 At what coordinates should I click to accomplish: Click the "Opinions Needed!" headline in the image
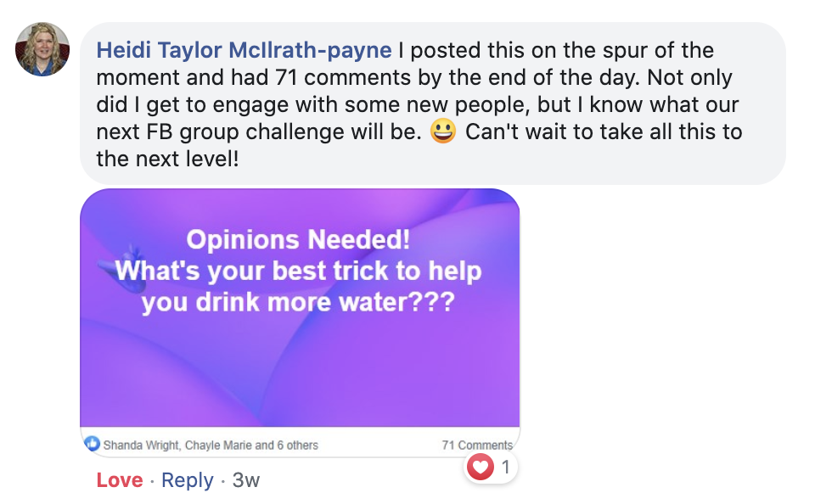tap(298, 239)
